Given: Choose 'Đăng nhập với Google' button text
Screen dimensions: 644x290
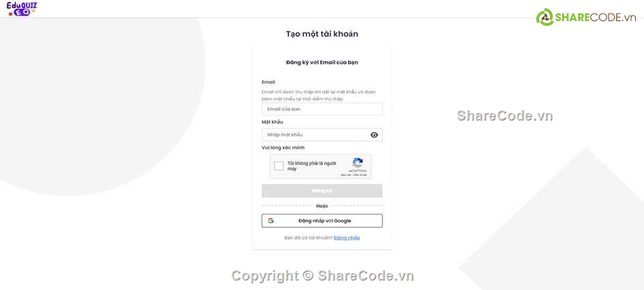Looking at the screenshot, I should coord(325,221).
